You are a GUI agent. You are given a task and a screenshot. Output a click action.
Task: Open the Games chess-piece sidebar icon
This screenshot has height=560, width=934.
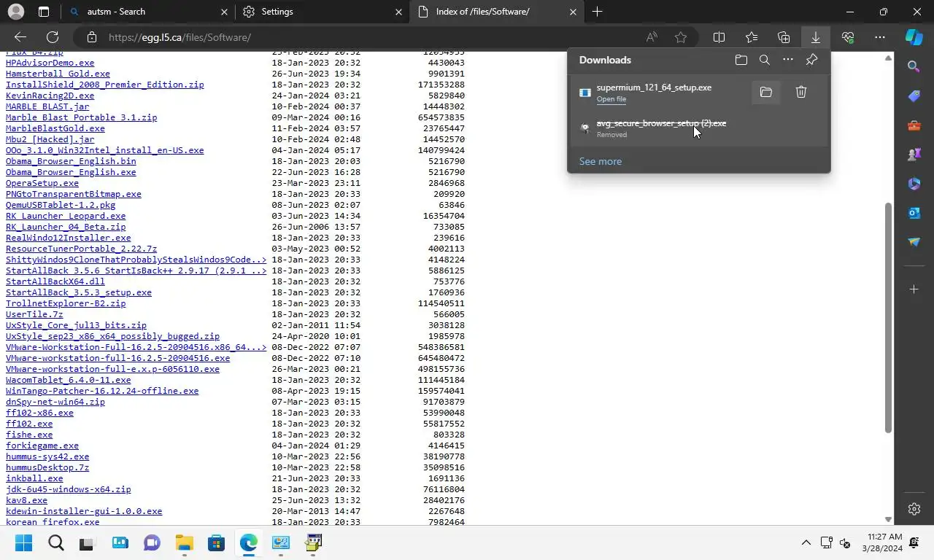point(914,155)
